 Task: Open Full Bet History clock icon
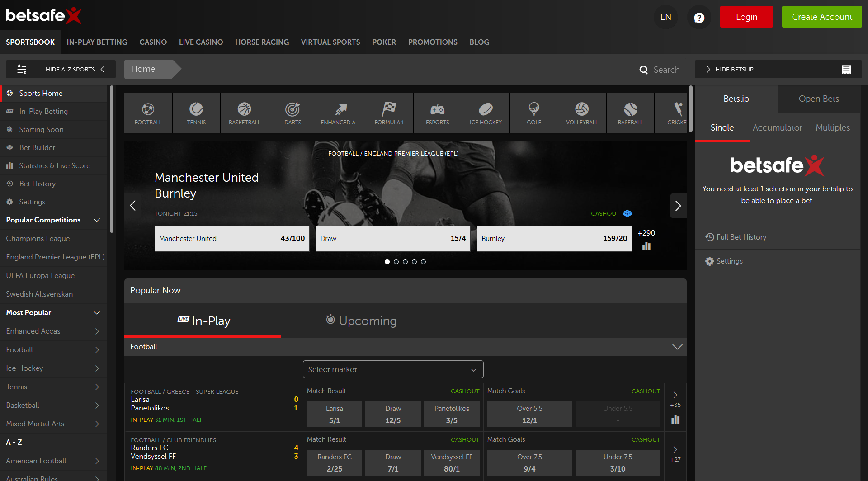point(710,237)
